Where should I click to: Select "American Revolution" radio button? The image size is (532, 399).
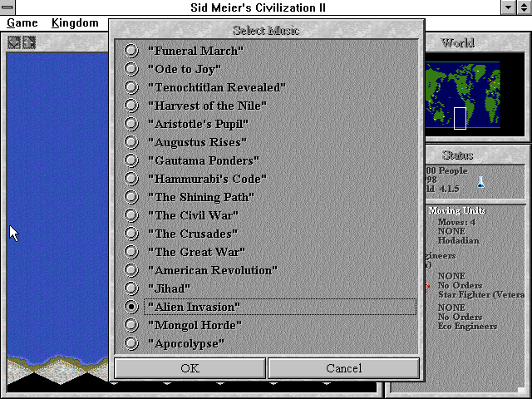tap(131, 271)
